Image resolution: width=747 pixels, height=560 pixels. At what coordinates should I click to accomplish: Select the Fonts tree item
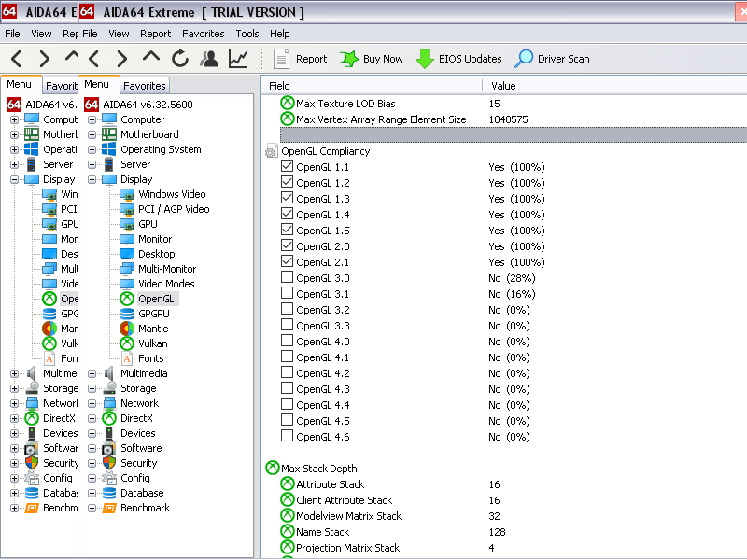click(x=150, y=358)
